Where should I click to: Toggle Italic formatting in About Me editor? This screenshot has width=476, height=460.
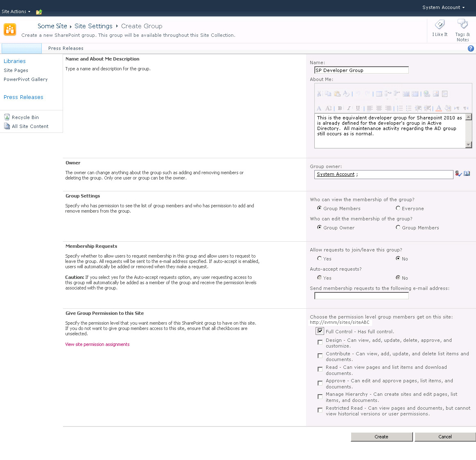(x=349, y=108)
